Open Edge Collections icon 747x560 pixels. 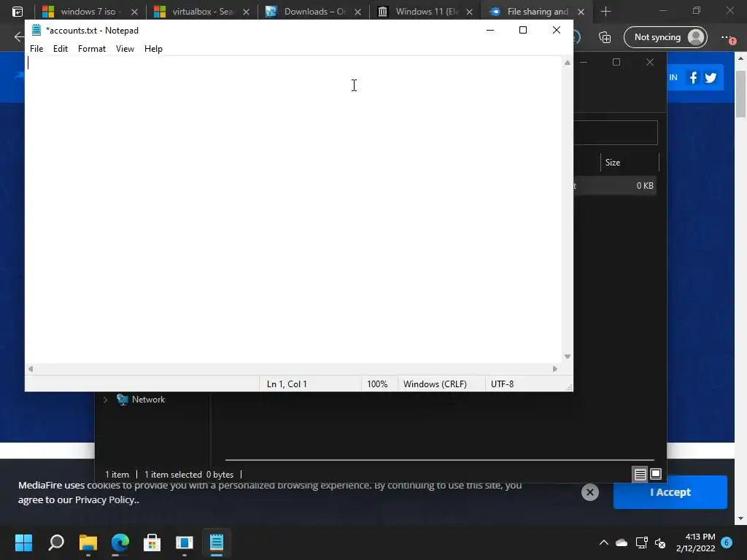point(605,37)
